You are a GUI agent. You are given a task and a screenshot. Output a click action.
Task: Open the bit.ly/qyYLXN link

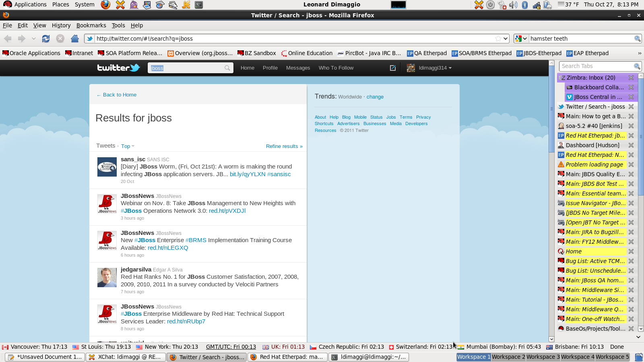click(248, 174)
